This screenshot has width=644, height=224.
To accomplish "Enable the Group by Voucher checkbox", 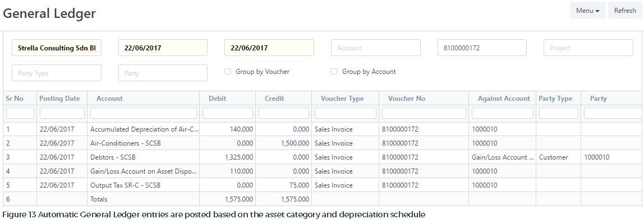I will [228, 72].
